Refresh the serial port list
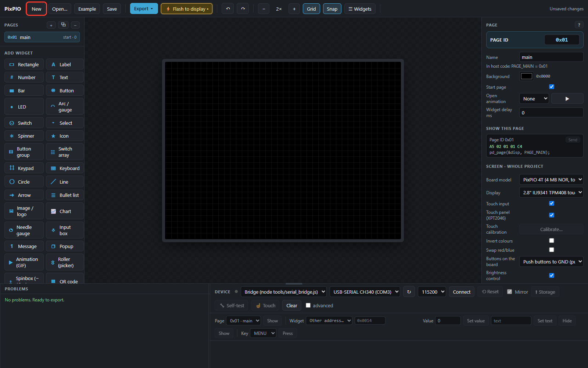 409,292
